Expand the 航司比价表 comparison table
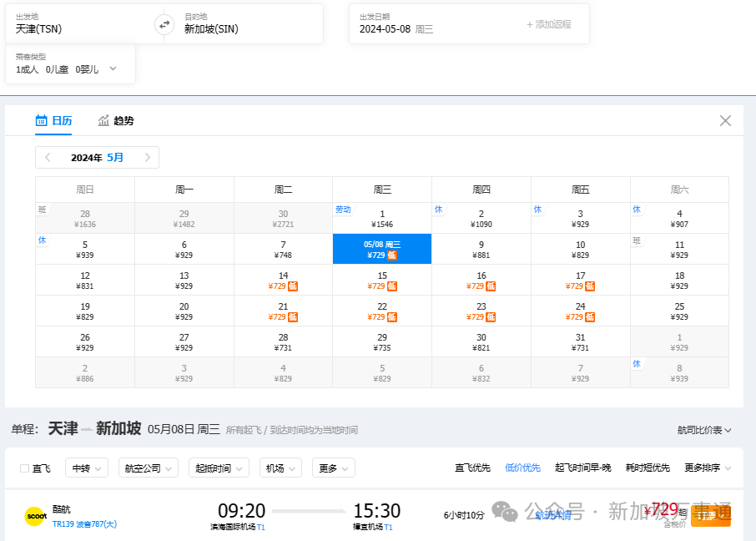756x541 pixels. [x=704, y=430]
